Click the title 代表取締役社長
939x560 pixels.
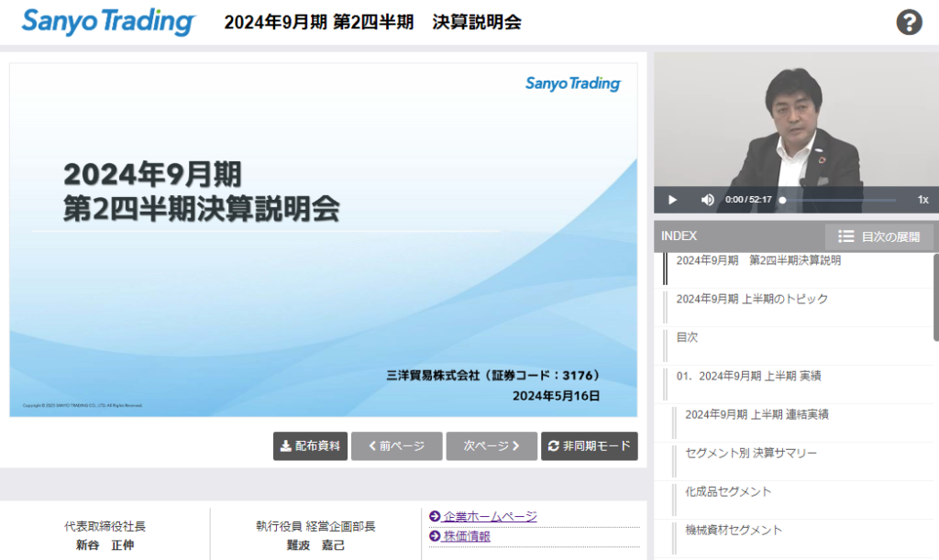(105, 526)
